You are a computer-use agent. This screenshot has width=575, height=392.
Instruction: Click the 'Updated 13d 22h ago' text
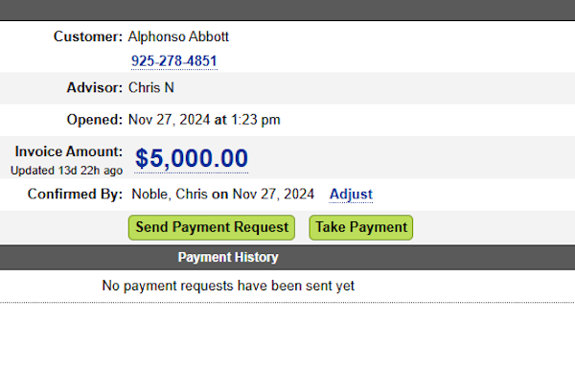point(66,171)
